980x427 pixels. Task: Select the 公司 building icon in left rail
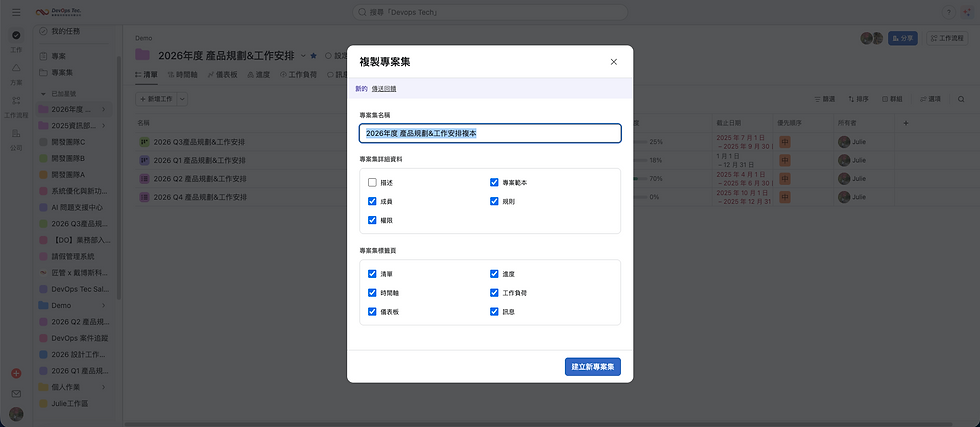(x=16, y=133)
